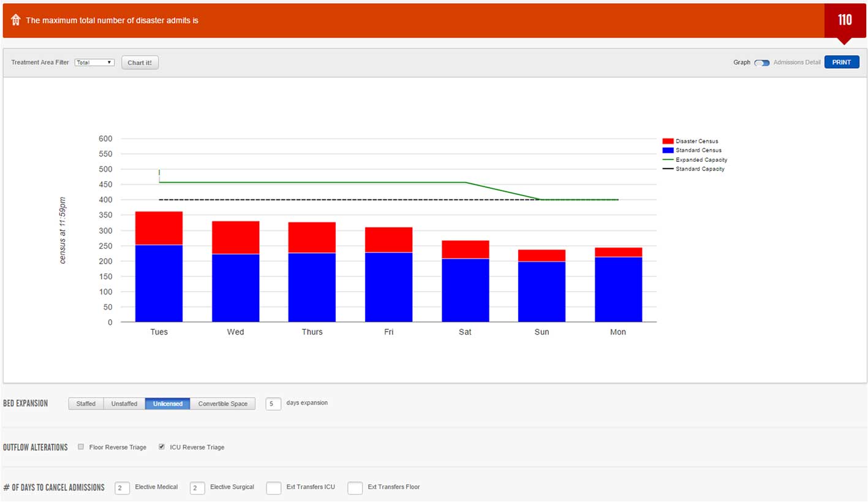The width and height of the screenshot is (868, 502).
Task: Click the ICU Reverse Triage label text
Action: [x=197, y=447]
